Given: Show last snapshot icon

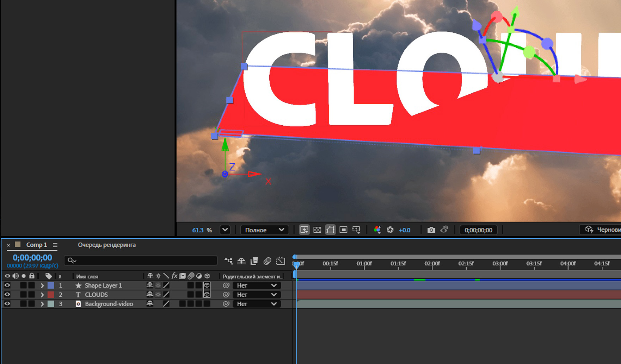Looking at the screenshot, I should click(444, 230).
